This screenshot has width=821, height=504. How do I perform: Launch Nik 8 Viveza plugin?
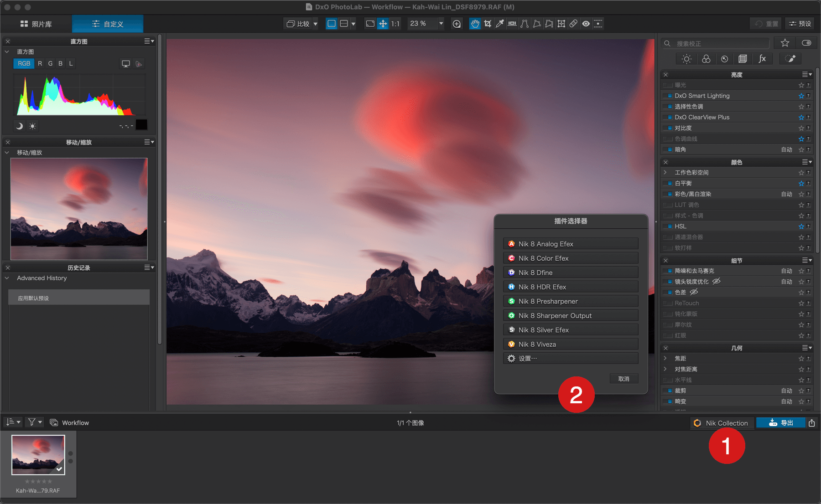coord(571,344)
